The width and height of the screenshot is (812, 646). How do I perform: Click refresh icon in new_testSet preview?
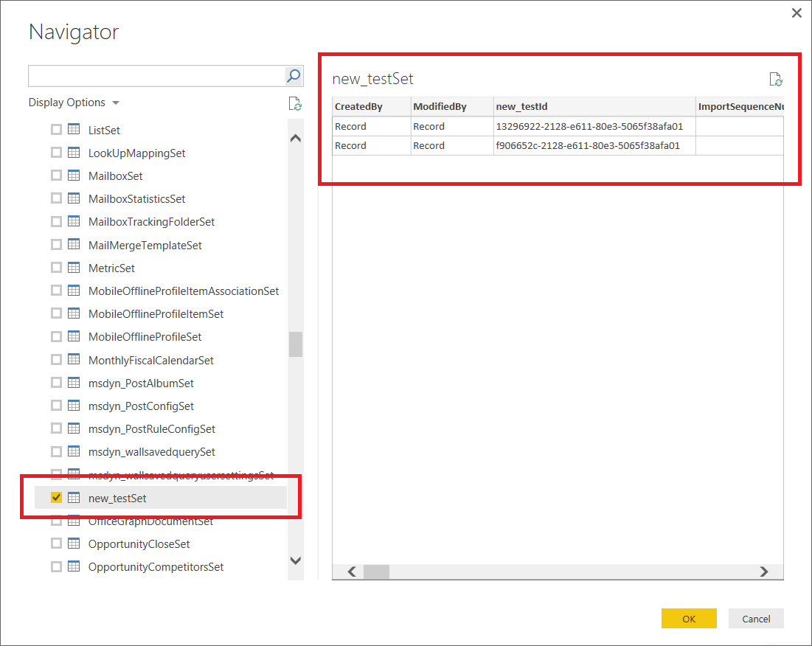pyautogui.click(x=775, y=80)
